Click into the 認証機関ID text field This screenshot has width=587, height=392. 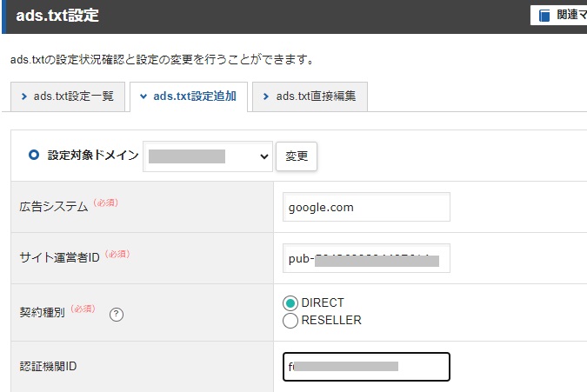pos(366,367)
